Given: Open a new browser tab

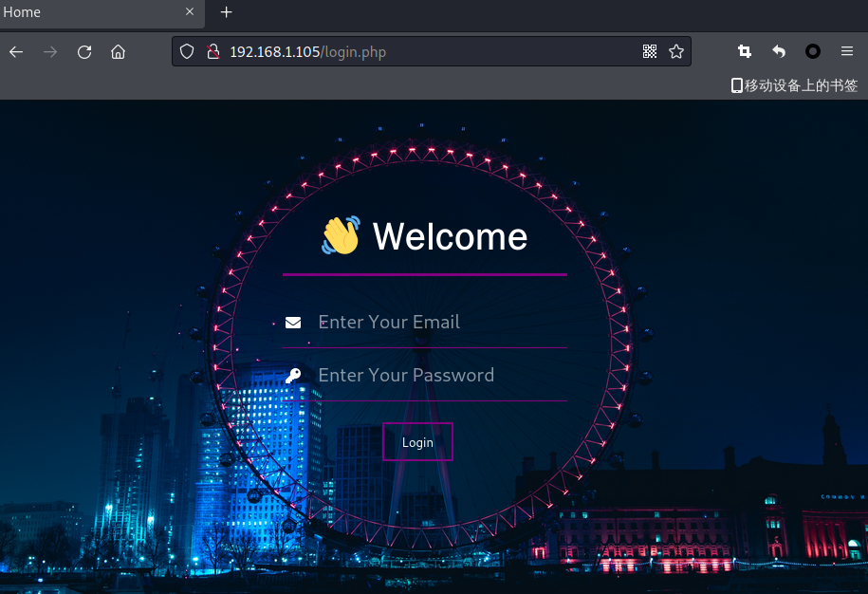Looking at the screenshot, I should pyautogui.click(x=226, y=12).
